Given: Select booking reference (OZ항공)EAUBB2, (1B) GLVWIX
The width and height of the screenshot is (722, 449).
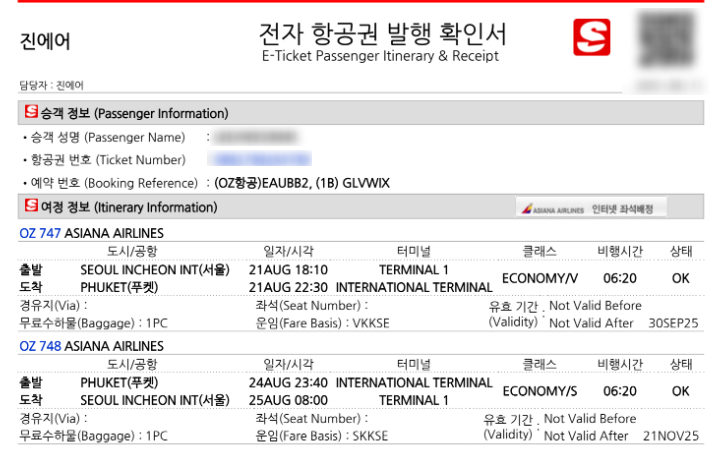Looking at the screenshot, I should pyautogui.click(x=302, y=183).
